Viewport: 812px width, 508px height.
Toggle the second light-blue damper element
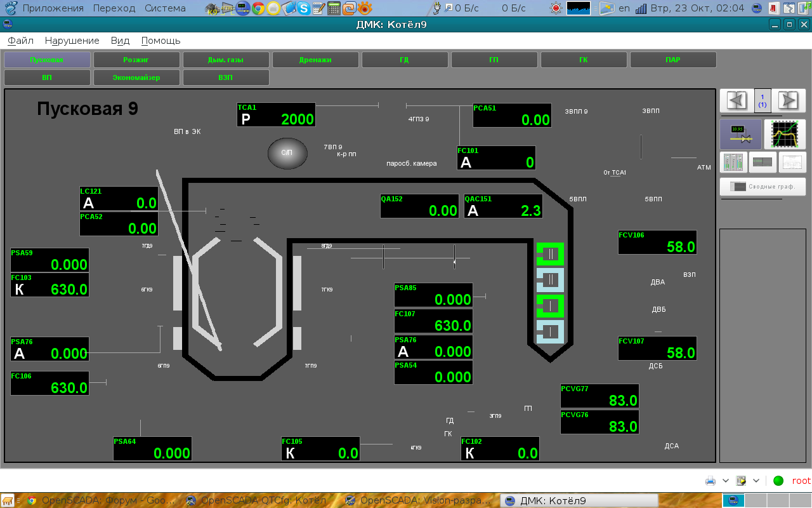[x=550, y=279]
